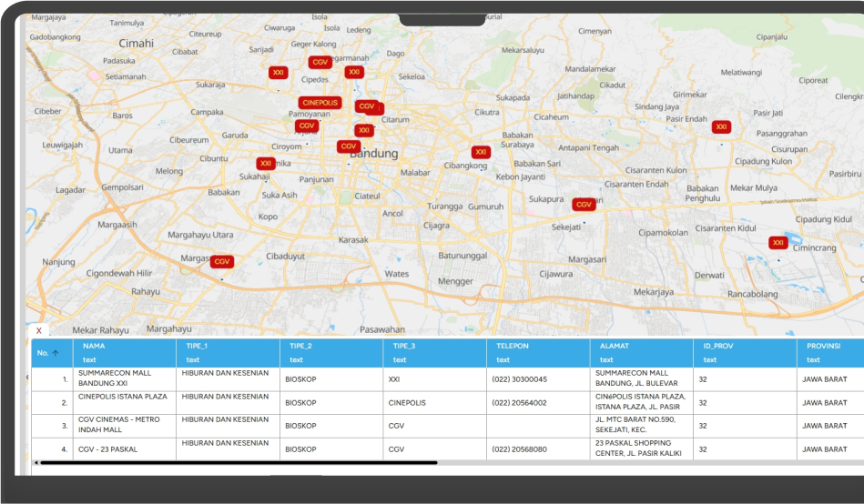The image size is (864, 504).
Task: Select the XXI marker near Cibangkong
Action: coord(481,152)
